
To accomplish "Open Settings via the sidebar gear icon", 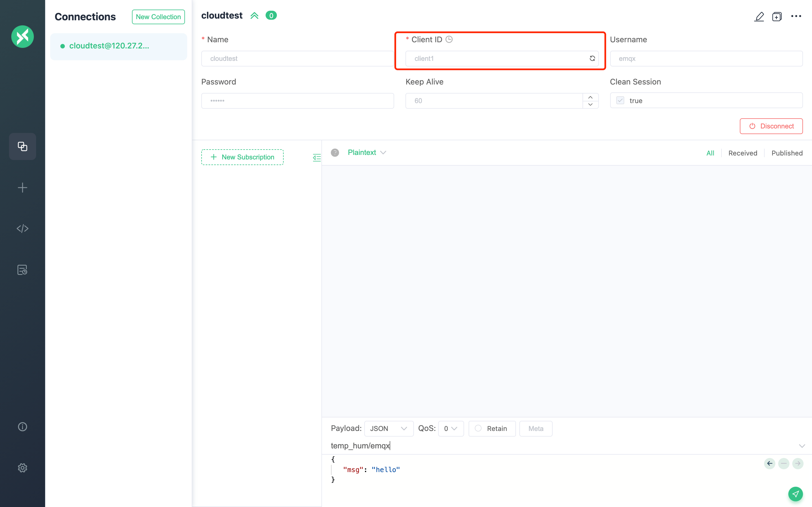I will tap(23, 468).
